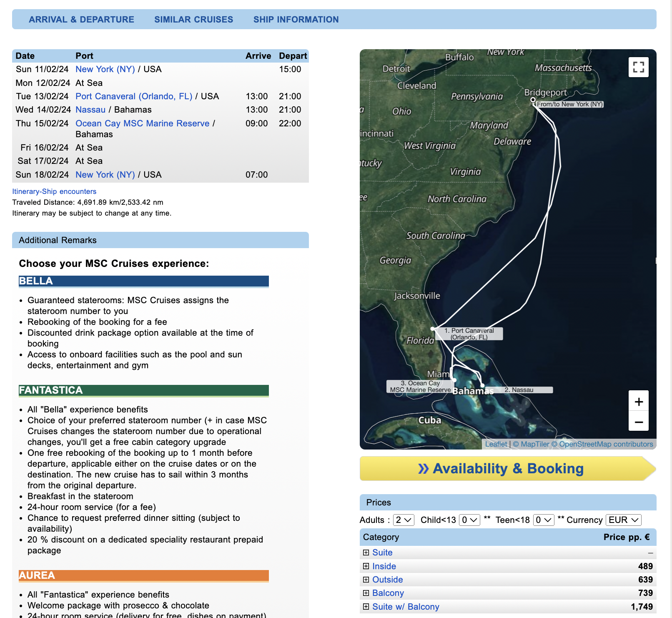Screen dimensions: 672x618
Task: Click the New York route start marker
Action: (x=533, y=100)
